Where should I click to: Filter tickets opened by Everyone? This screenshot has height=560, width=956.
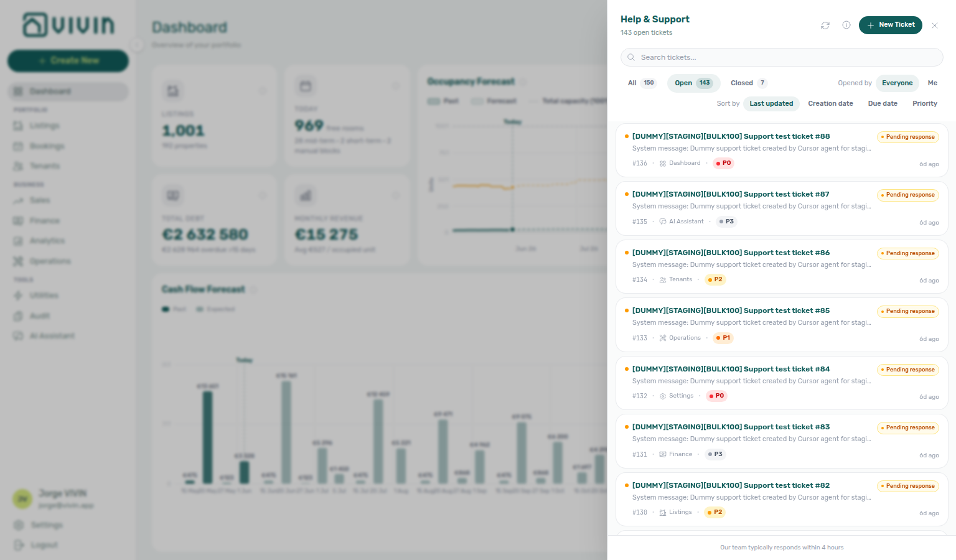coord(897,83)
